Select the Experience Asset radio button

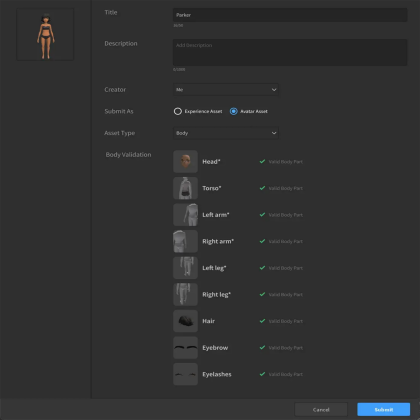click(x=178, y=111)
